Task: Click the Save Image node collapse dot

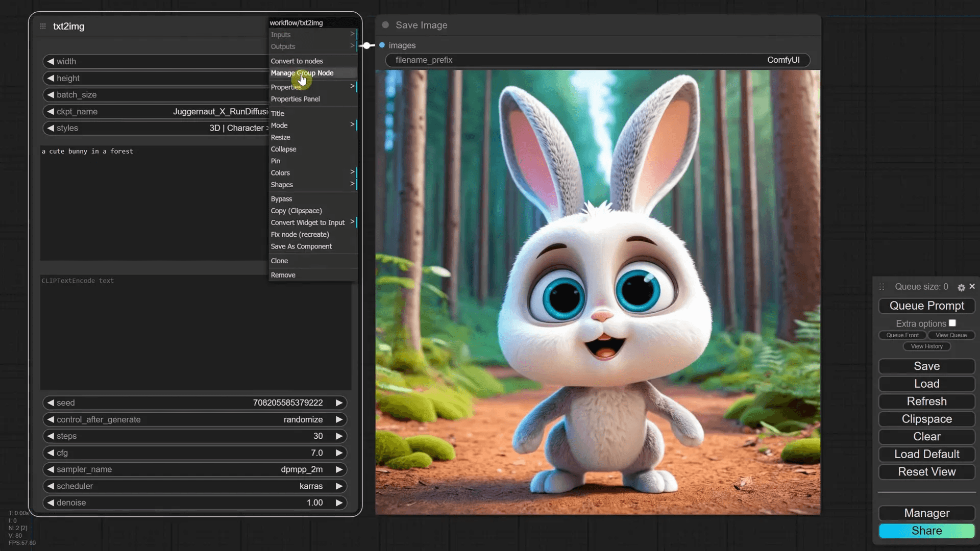Action: (x=385, y=25)
